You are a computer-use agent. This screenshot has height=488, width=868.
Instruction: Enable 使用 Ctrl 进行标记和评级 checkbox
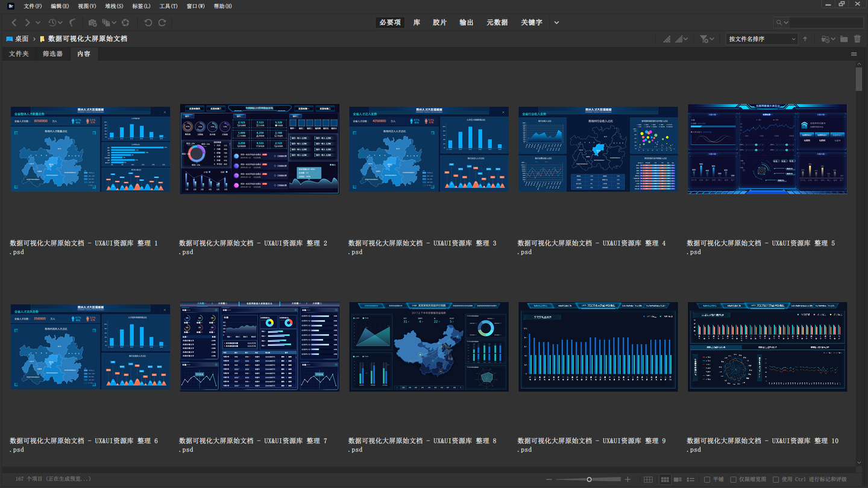776,480
